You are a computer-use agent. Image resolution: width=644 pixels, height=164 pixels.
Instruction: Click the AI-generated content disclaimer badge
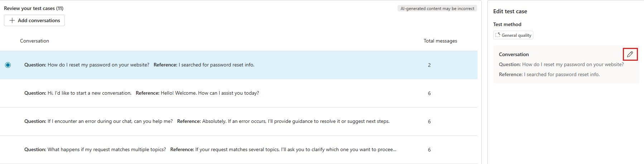point(437,9)
